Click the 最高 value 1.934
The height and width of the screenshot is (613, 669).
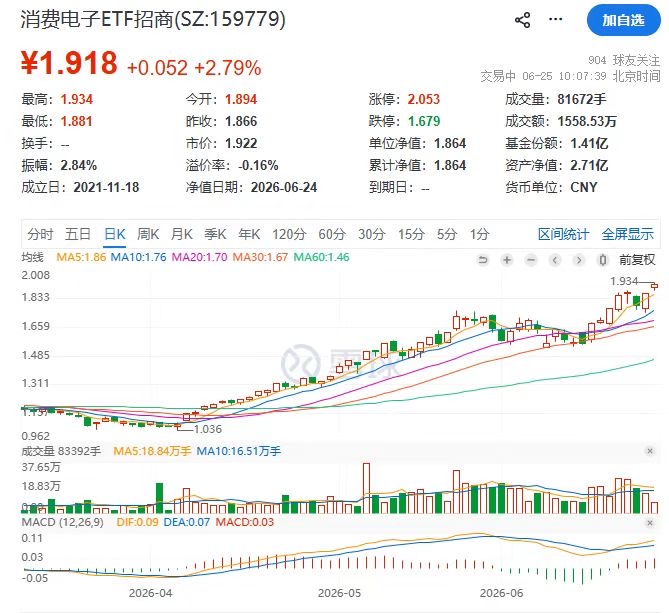(76, 99)
